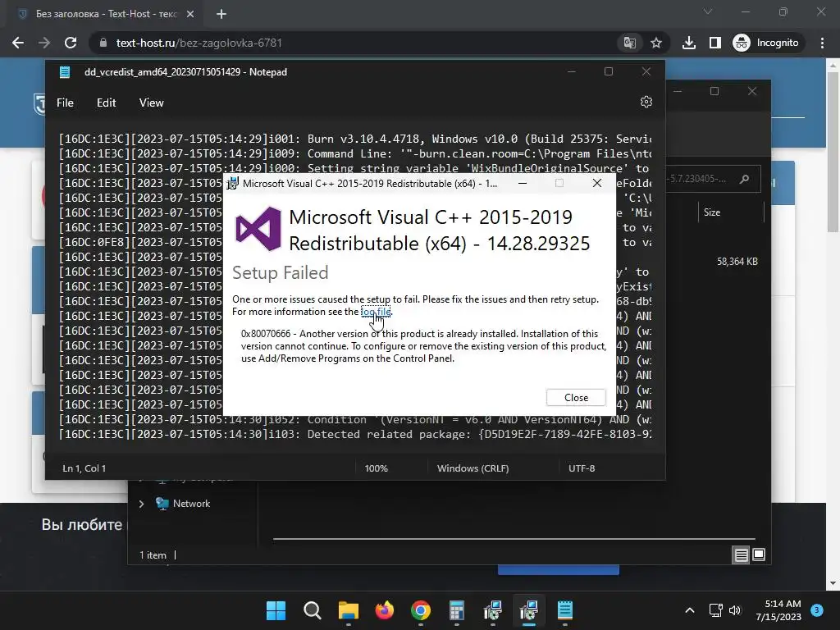Image resolution: width=840 pixels, height=630 pixels.
Task: Select the Text-Host browser tab
Action: [106, 14]
